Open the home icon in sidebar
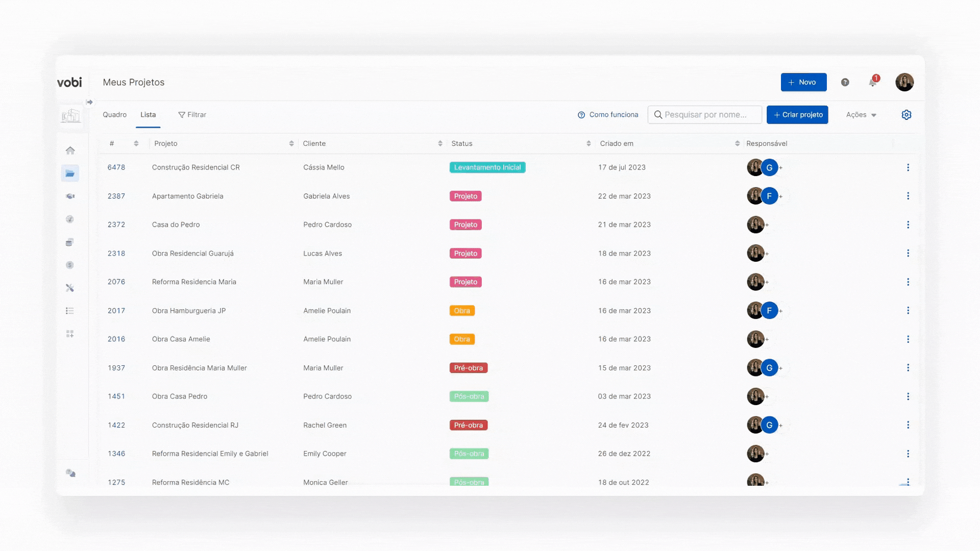The height and width of the screenshot is (551, 980). [70, 151]
